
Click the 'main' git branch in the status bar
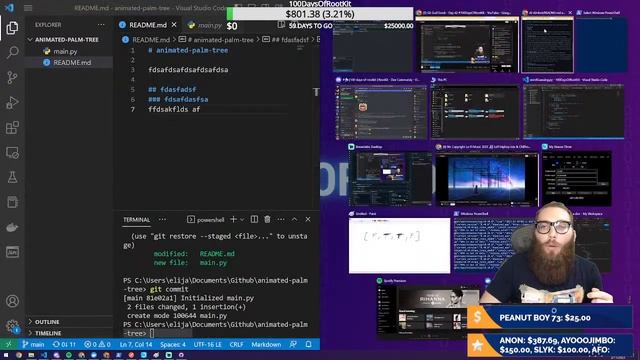point(33,344)
